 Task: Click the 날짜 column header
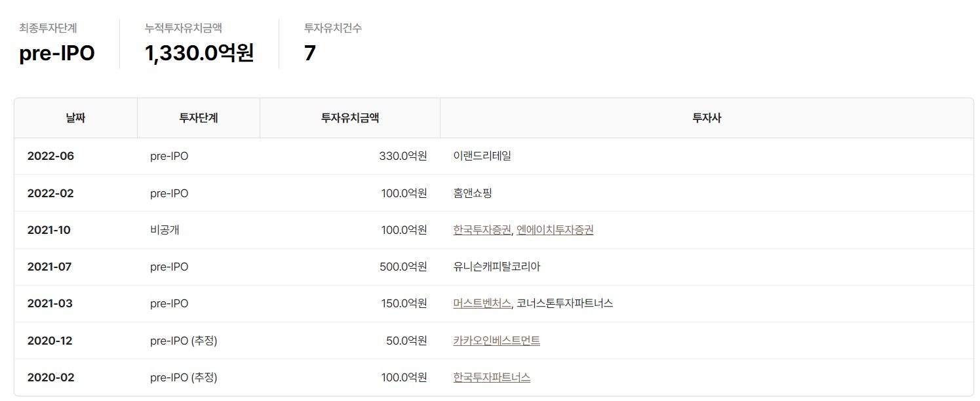(x=75, y=118)
